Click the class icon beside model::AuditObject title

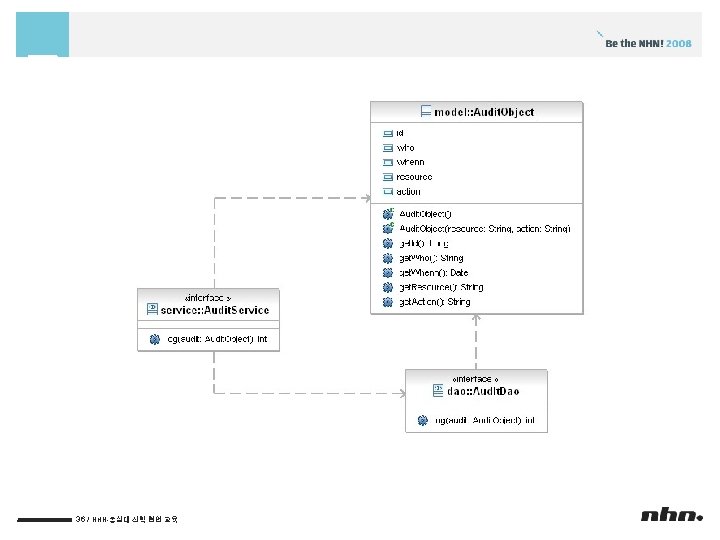[x=426, y=111]
